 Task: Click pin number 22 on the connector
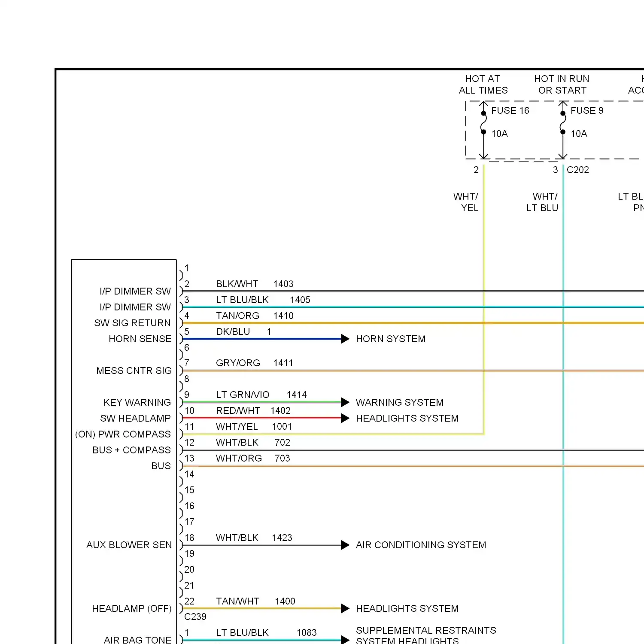(x=189, y=601)
